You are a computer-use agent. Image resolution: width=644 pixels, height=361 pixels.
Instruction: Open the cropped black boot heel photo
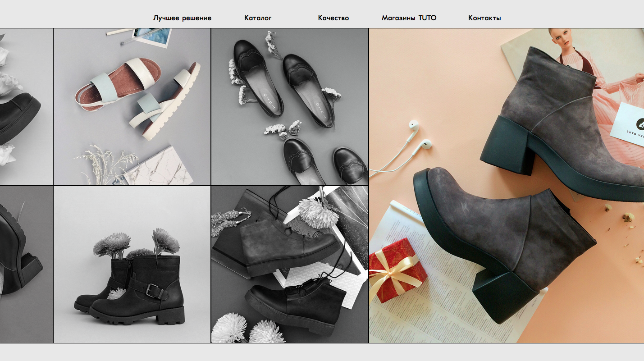pos(26,265)
